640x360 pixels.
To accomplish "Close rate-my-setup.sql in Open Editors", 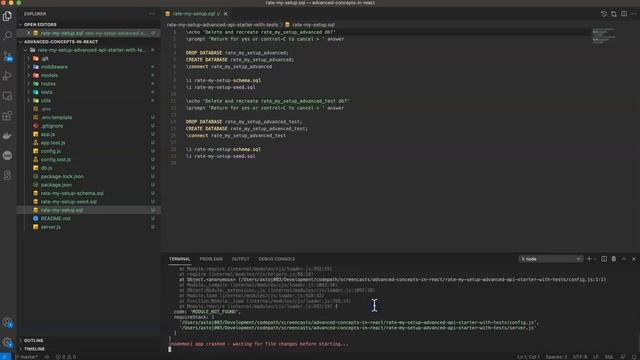I will coord(28,33).
